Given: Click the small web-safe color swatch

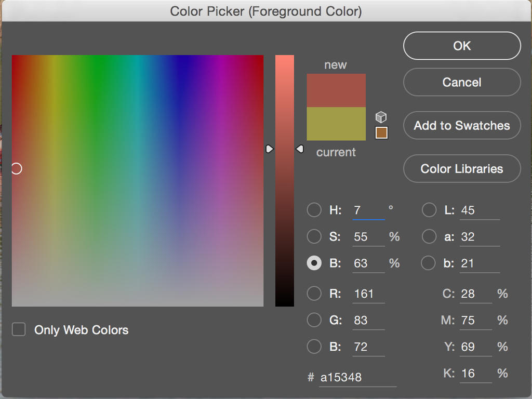Looking at the screenshot, I should (381, 133).
